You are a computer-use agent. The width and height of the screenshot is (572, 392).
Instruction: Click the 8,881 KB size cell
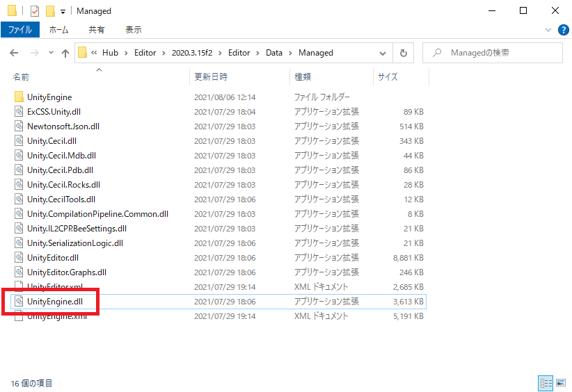tap(408, 258)
